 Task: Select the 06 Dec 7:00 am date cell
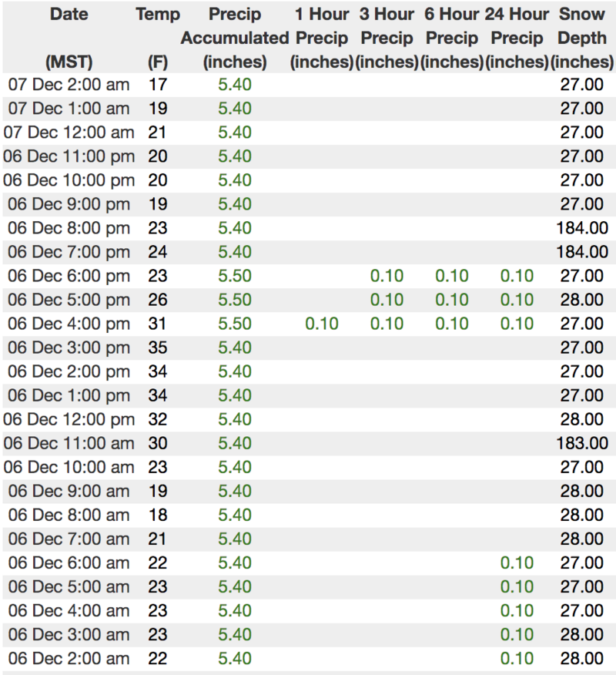click(x=69, y=539)
